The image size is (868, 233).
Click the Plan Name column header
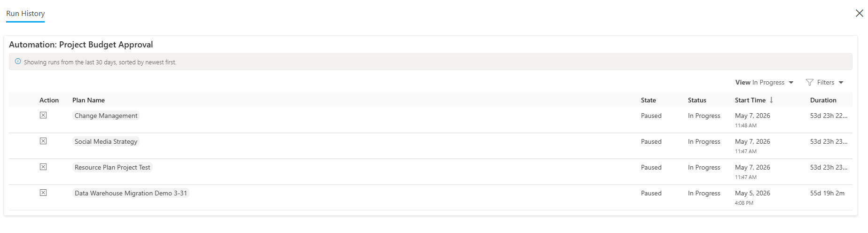(x=88, y=100)
